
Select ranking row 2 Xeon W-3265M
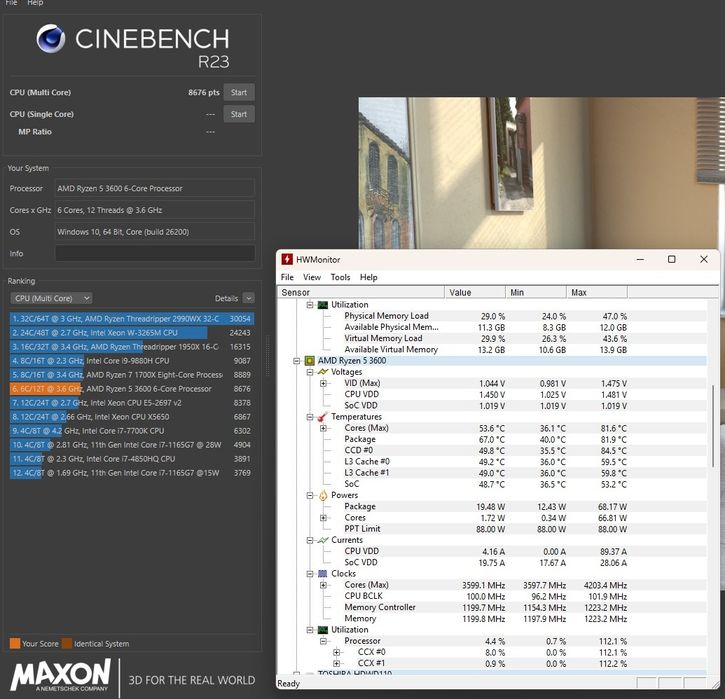tap(132, 333)
